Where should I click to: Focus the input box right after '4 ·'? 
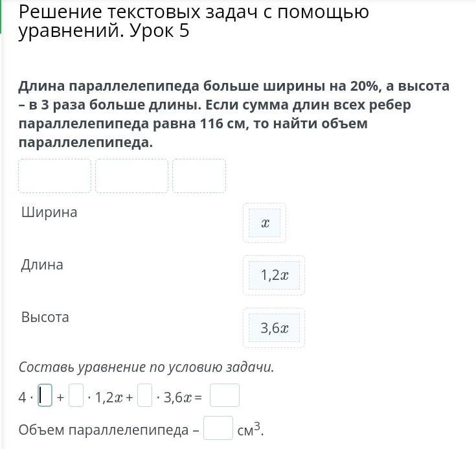45,395
